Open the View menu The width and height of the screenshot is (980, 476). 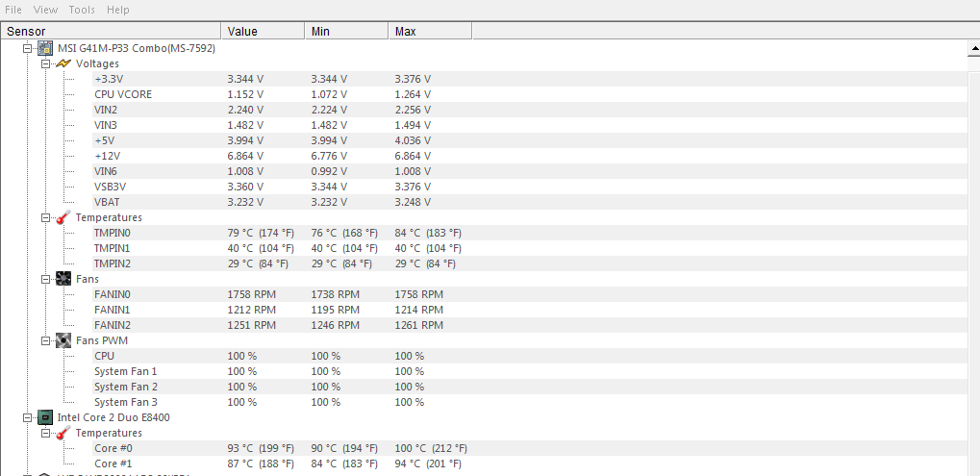click(45, 10)
